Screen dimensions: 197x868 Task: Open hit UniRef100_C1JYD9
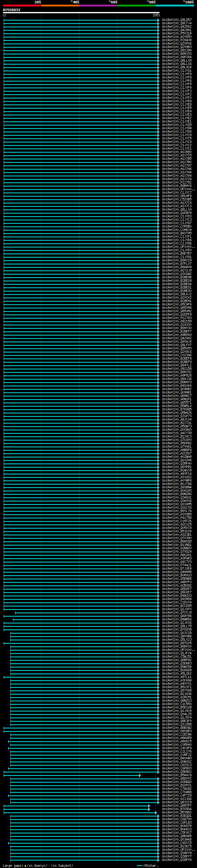click(177, 125)
